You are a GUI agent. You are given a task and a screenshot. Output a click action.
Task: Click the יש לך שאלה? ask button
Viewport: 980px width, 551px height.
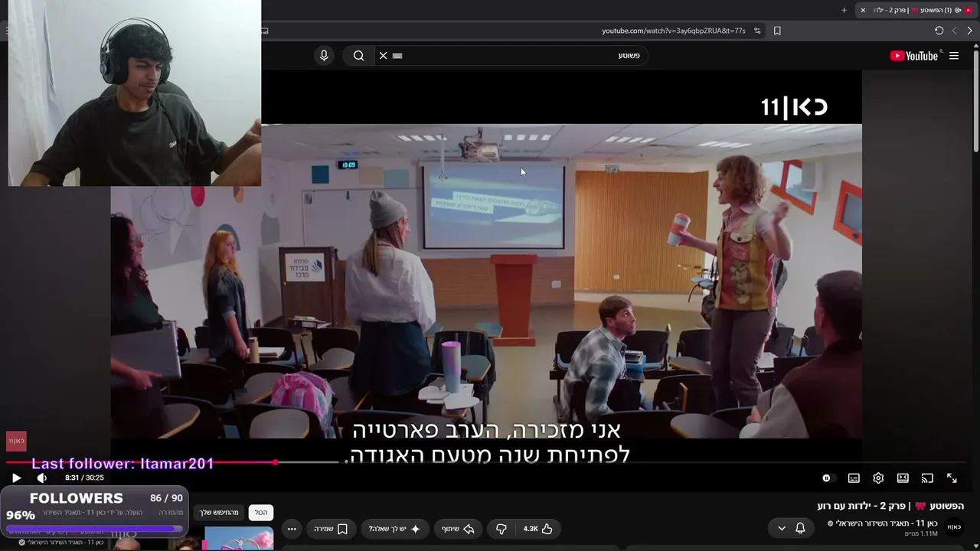[395, 529]
